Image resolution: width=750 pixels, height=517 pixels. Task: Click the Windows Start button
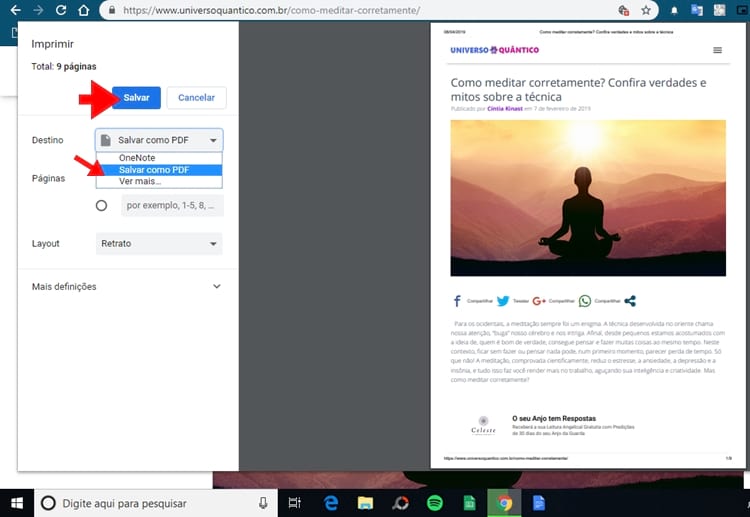(x=17, y=503)
